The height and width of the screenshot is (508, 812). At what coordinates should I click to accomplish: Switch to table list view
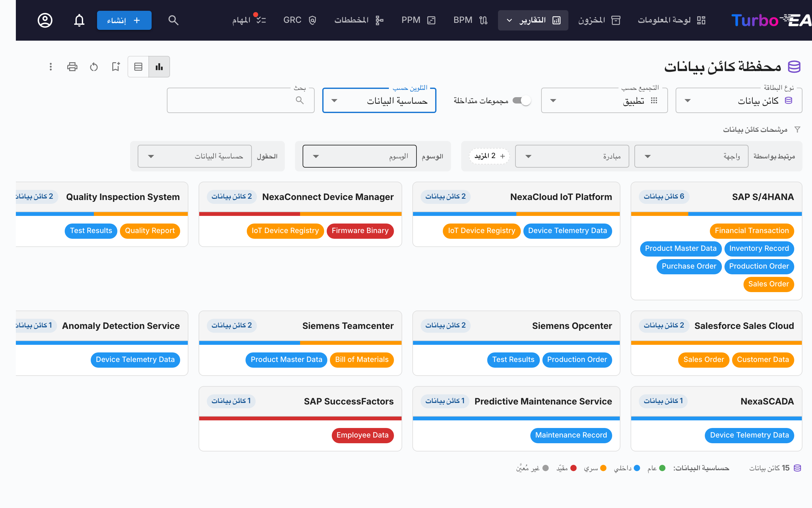(x=138, y=67)
